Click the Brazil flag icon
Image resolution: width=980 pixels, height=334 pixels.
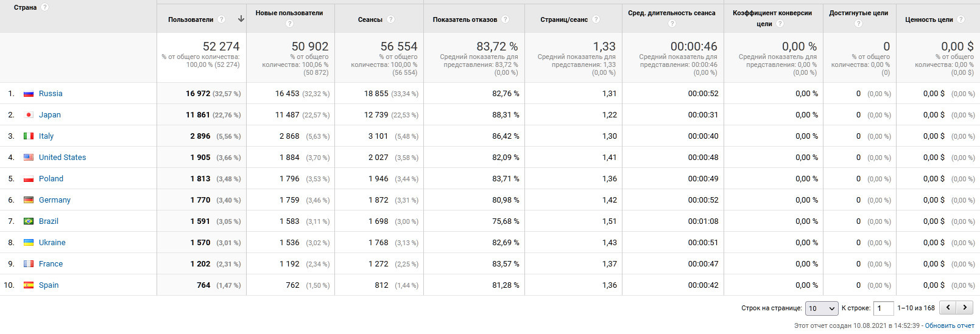[x=29, y=221]
